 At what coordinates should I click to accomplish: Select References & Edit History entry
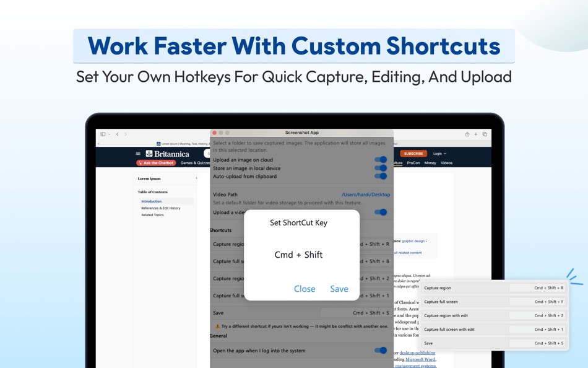[x=161, y=208]
